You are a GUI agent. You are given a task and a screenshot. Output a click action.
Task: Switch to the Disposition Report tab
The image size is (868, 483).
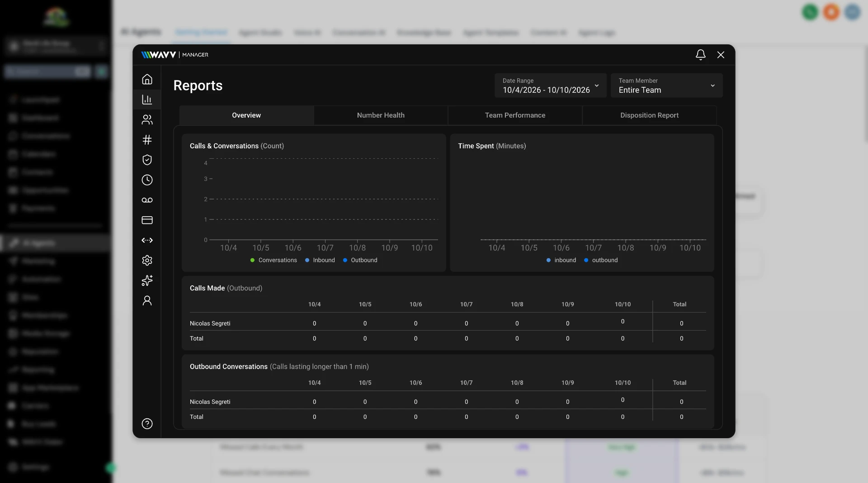point(649,115)
